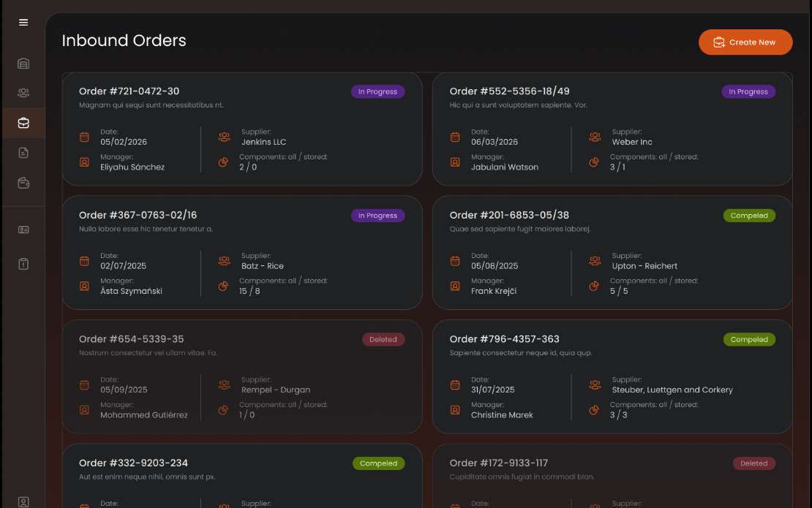Image resolution: width=812 pixels, height=508 pixels.
Task: Click components icon beside 5 / 5
Action: point(594,286)
